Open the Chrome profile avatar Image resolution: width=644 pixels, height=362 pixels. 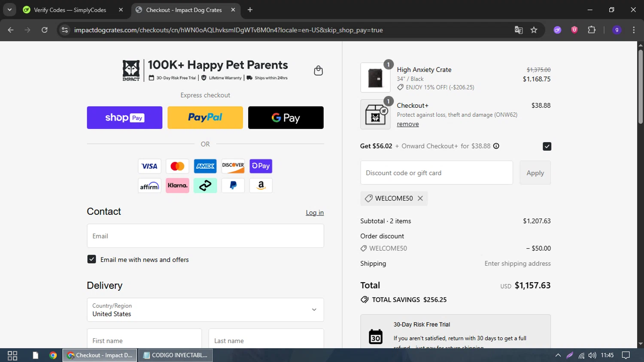pyautogui.click(x=617, y=30)
